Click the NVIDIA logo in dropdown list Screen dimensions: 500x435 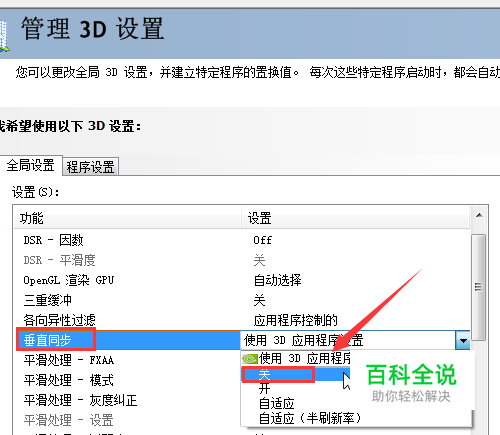250,359
